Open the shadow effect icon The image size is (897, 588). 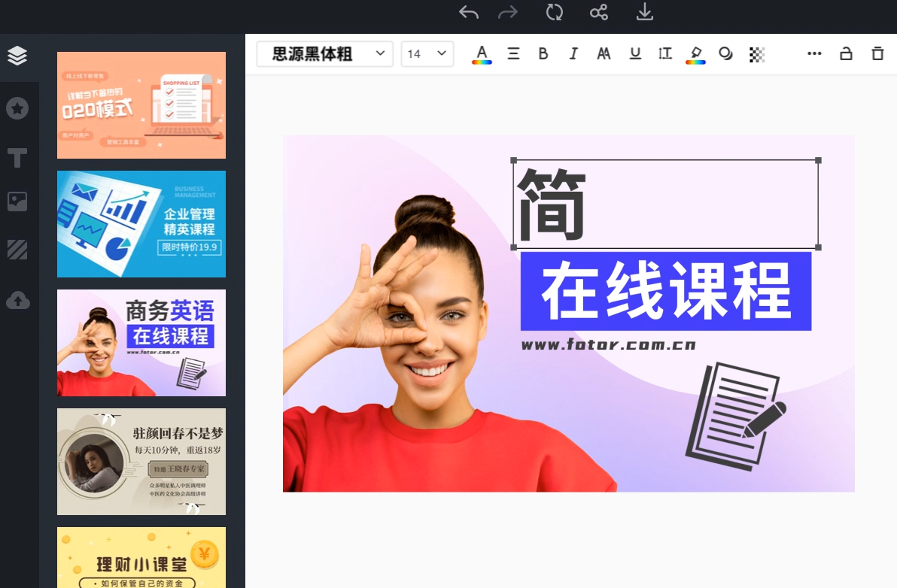[725, 53]
